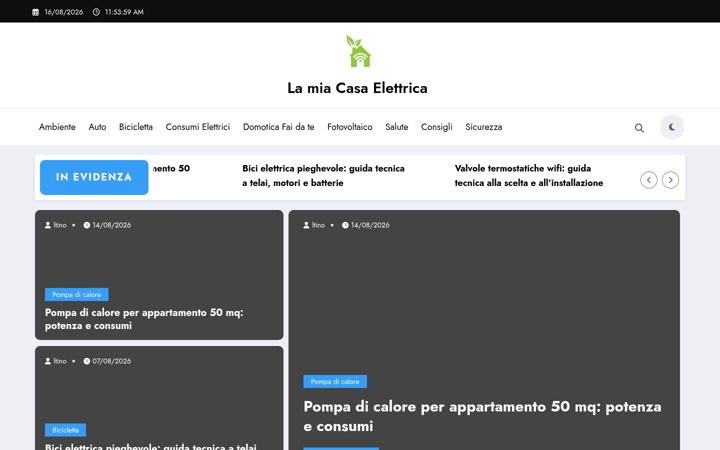720x450 pixels.
Task: Show next featured headline arrow
Action: 670,180
